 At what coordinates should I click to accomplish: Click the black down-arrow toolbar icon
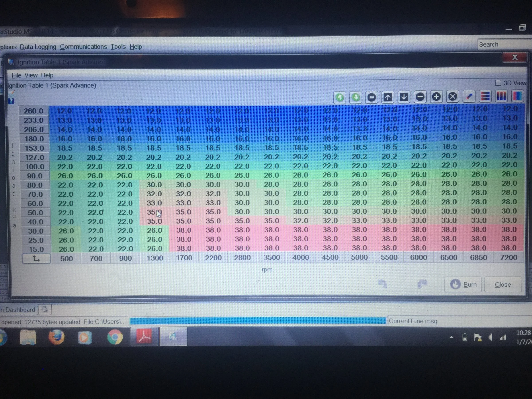(x=404, y=97)
